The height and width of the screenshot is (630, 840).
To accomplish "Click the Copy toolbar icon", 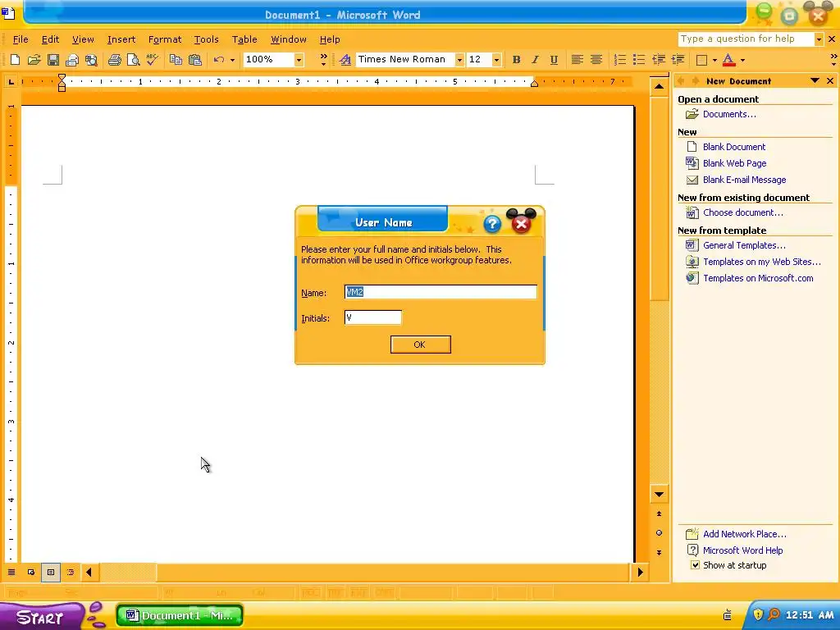I will (x=176, y=59).
